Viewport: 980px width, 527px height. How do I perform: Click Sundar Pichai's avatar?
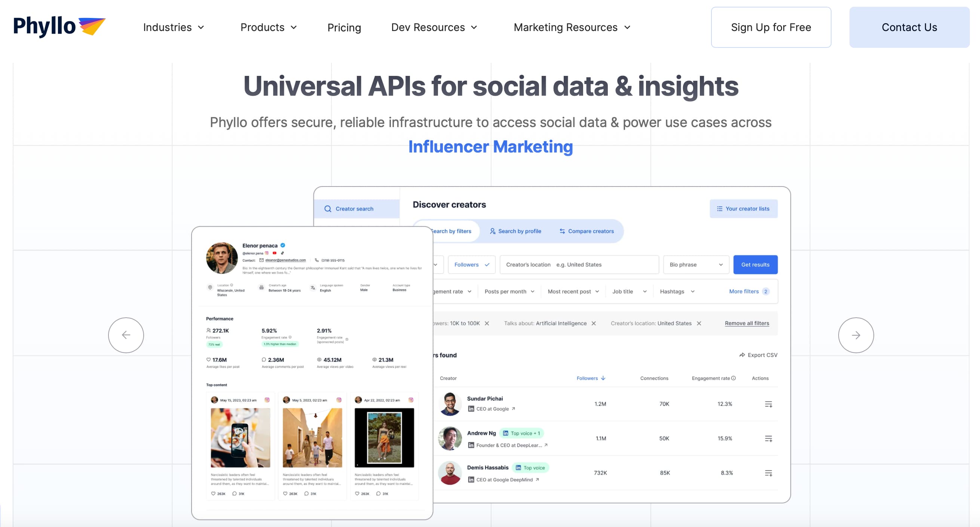point(450,404)
